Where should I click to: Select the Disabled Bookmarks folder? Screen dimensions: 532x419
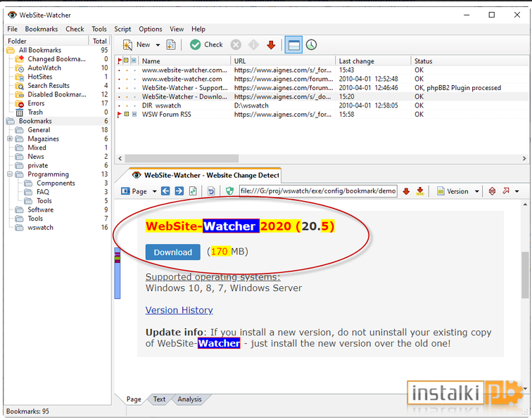click(57, 94)
